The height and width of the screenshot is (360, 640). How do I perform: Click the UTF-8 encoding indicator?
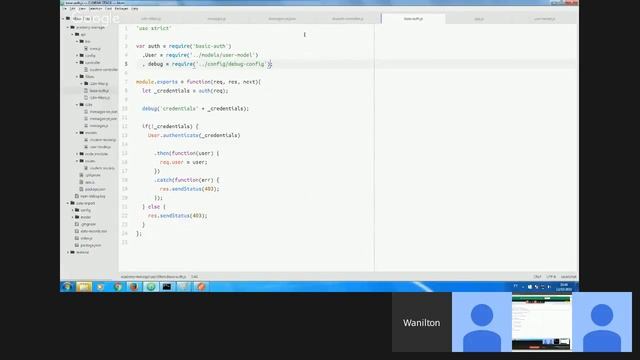pyautogui.click(x=551, y=277)
